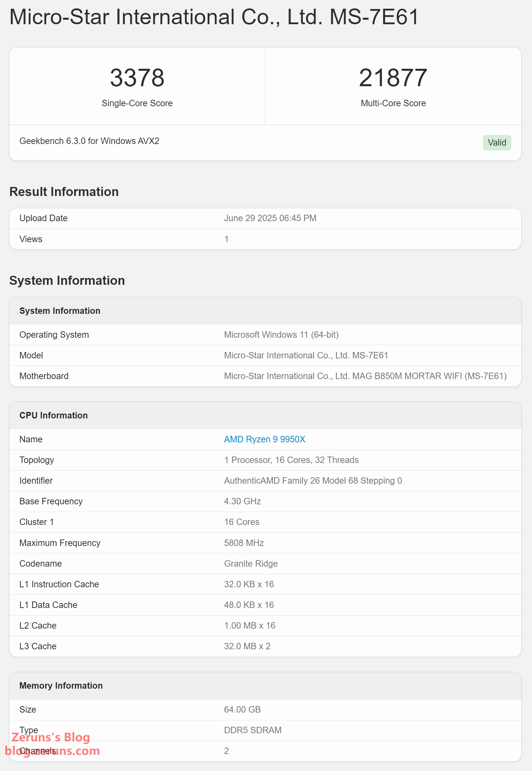Click the Geekbench 6.3.0 for Windows AVX2 text
The image size is (532, 771).
[x=89, y=141]
